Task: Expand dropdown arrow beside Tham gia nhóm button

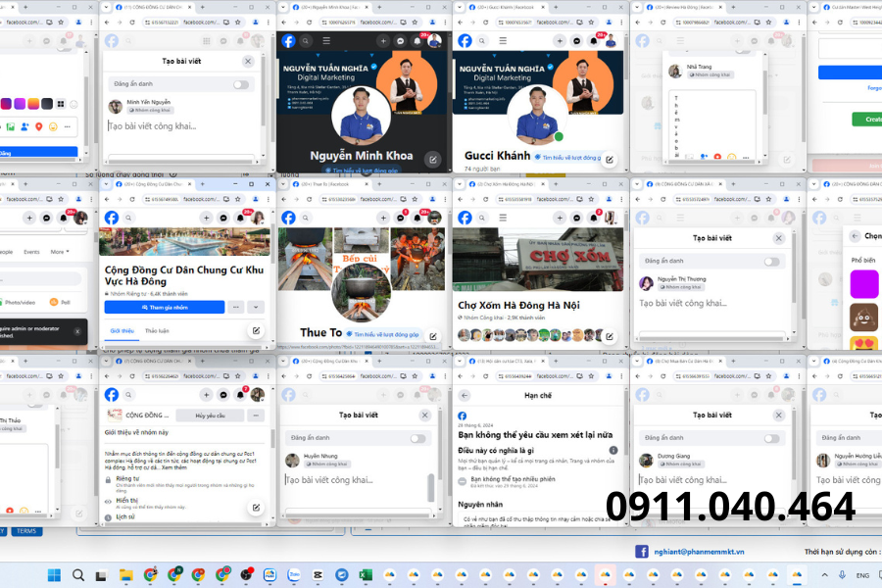Action: click(x=256, y=307)
